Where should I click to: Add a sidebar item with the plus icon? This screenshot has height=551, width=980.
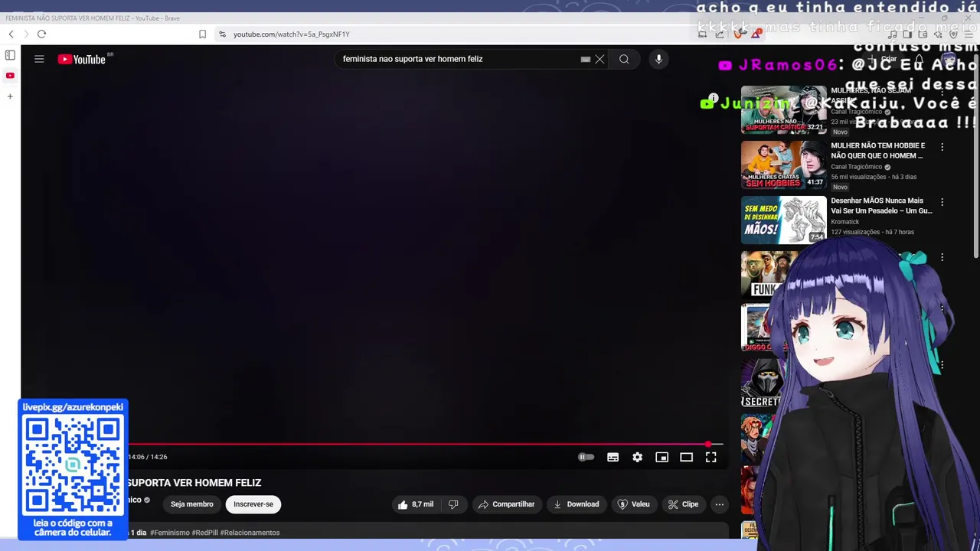[x=10, y=96]
